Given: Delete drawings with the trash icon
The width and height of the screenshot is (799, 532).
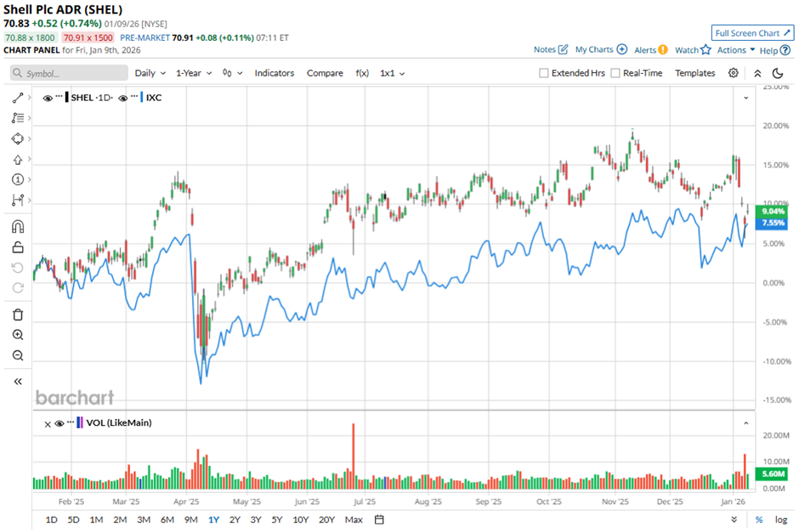Looking at the screenshot, I should [x=17, y=314].
